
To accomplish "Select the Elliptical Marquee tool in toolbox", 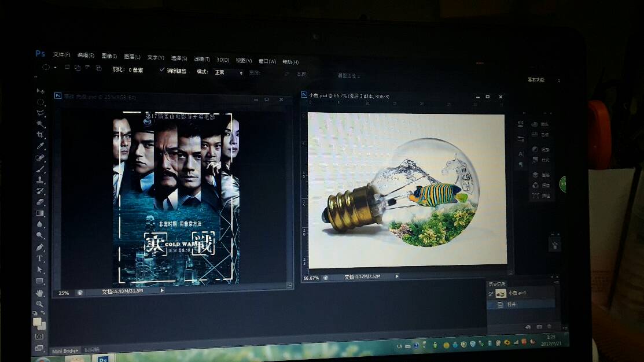I will tap(41, 102).
